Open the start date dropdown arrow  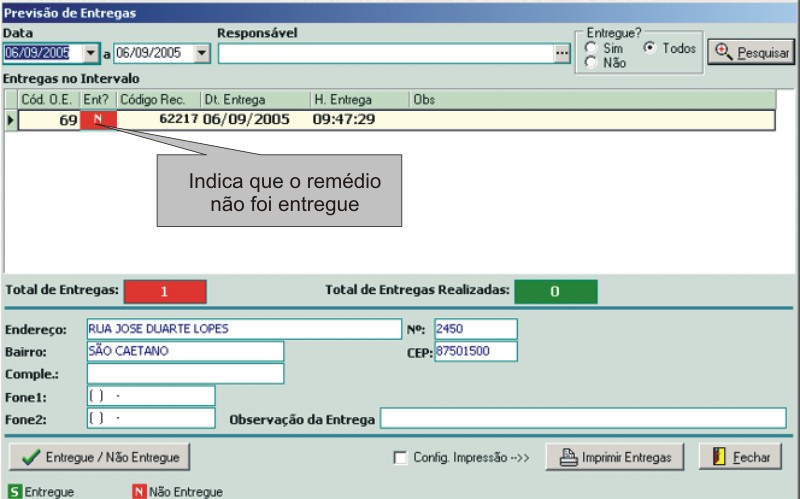click(x=91, y=53)
